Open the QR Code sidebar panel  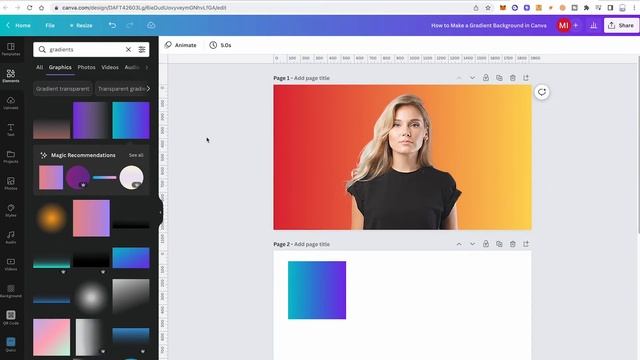11,318
